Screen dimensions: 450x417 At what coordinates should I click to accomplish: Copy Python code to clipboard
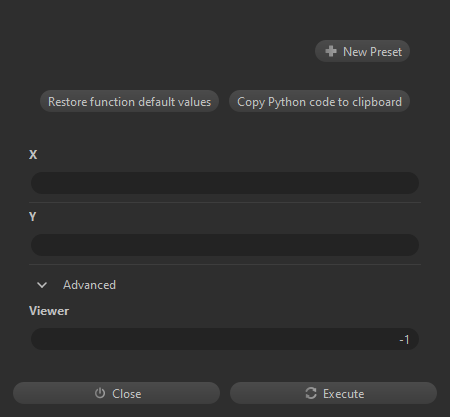[319, 101]
